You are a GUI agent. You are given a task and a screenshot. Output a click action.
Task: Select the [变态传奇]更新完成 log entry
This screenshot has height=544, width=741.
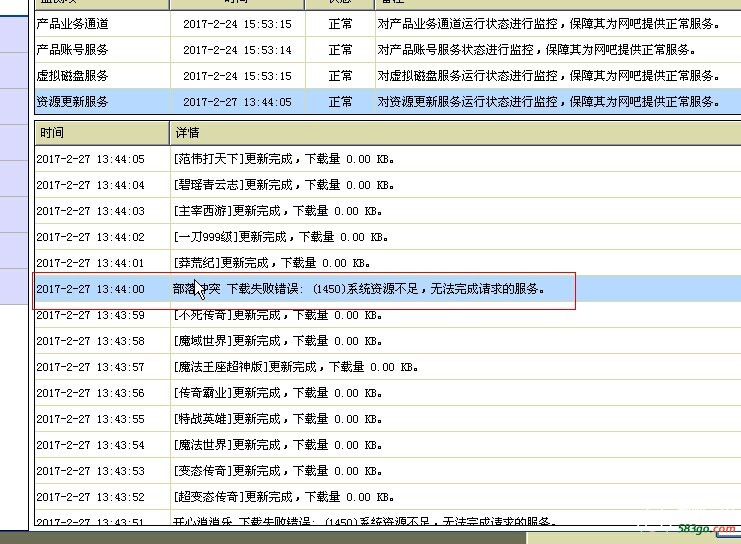tap(278, 471)
